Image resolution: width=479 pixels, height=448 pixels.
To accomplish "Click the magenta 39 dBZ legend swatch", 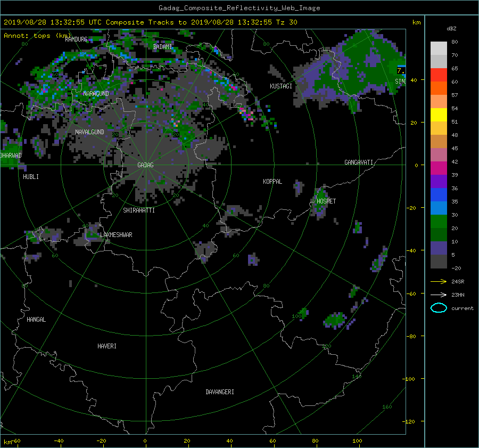I will coord(439,168).
